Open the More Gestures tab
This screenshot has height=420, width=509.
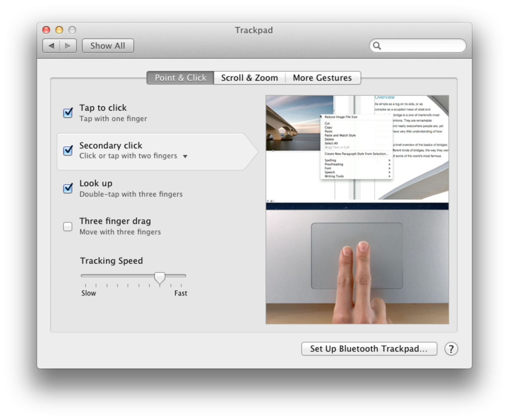point(323,78)
